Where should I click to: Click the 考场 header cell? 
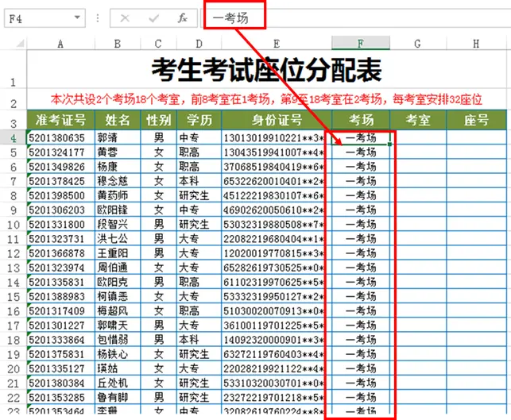click(361, 120)
